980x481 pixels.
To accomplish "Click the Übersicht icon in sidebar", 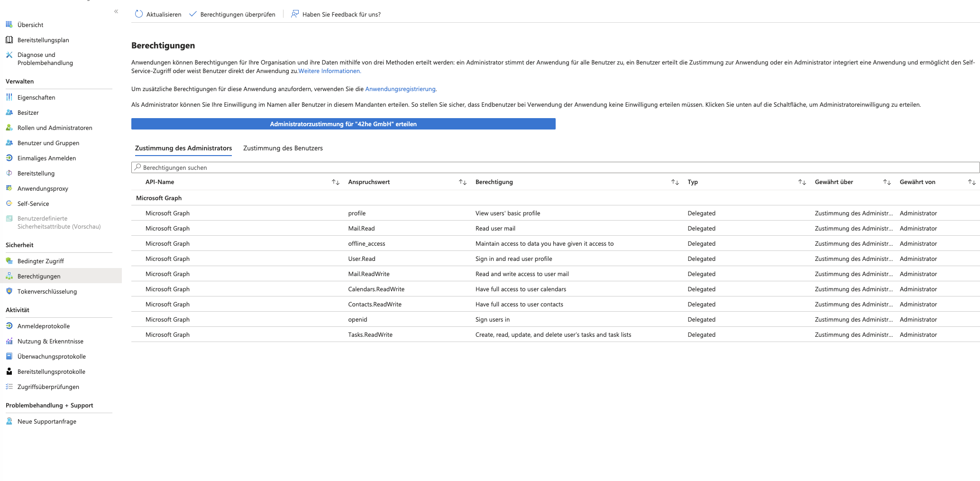I will [9, 24].
